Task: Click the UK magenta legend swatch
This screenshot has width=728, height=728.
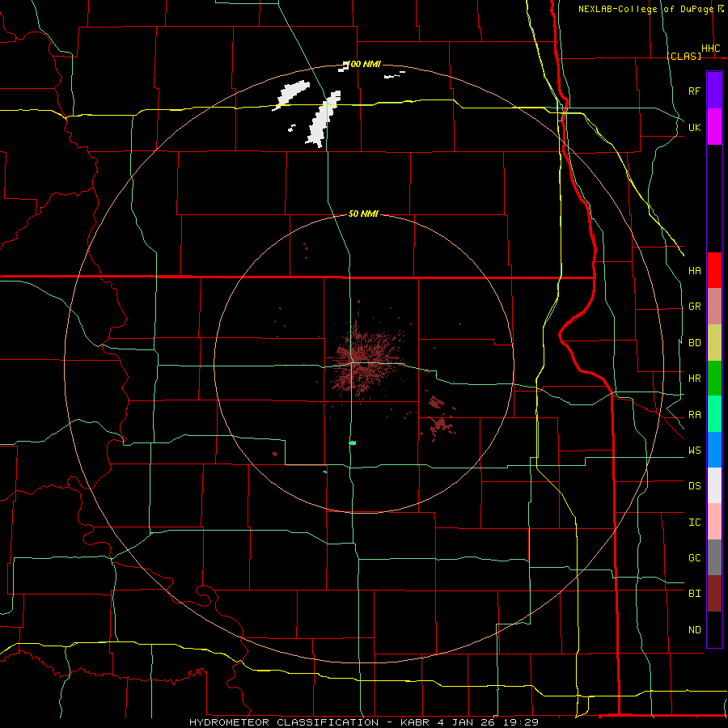Action: pyautogui.click(x=714, y=127)
